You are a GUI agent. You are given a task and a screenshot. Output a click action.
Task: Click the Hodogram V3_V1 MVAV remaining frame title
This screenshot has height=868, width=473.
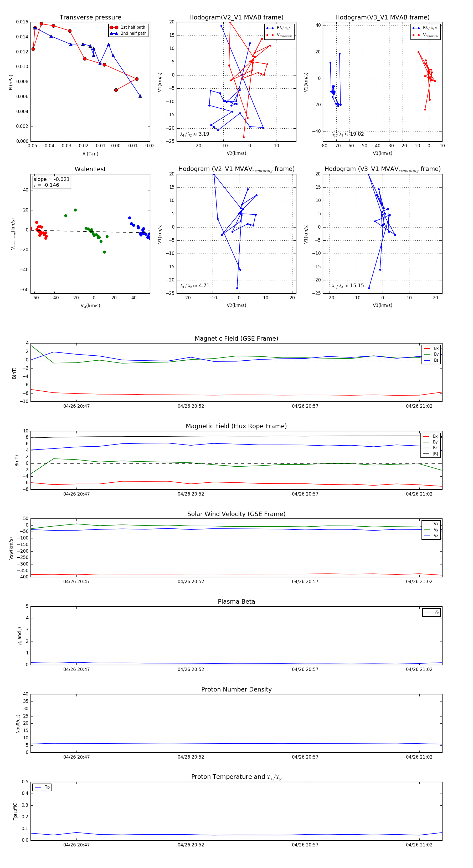pos(382,169)
